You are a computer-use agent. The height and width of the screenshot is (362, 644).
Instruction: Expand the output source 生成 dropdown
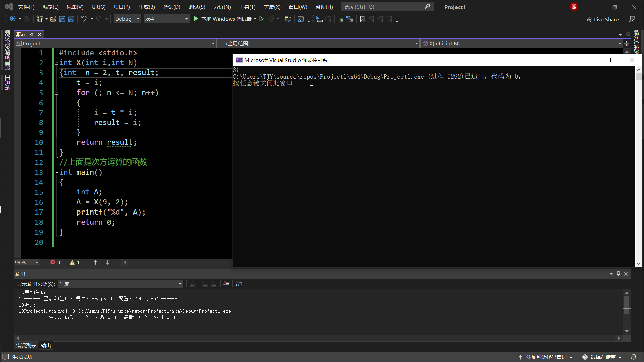180,284
